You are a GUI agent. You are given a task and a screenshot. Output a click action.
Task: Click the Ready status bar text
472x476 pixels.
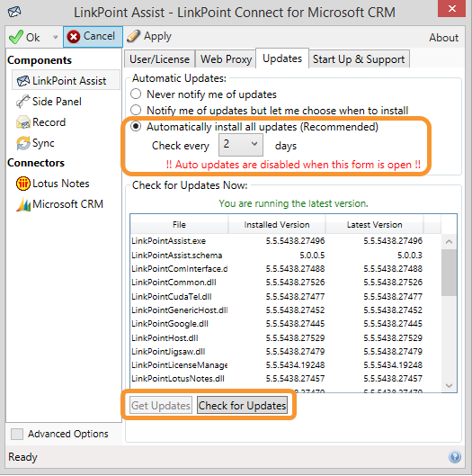22,457
